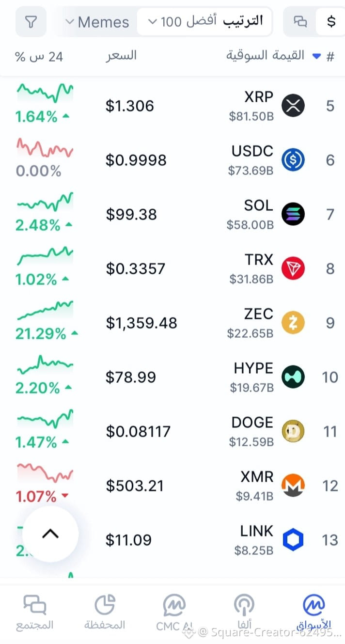Image resolution: width=345 pixels, height=644 pixels.
Task: Open the CMC AI tab
Action: click(x=174, y=613)
